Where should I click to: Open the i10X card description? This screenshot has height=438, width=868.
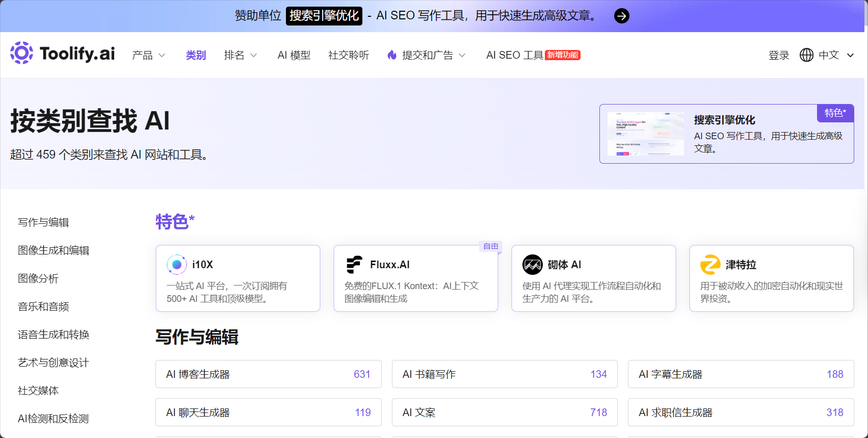pos(227,292)
